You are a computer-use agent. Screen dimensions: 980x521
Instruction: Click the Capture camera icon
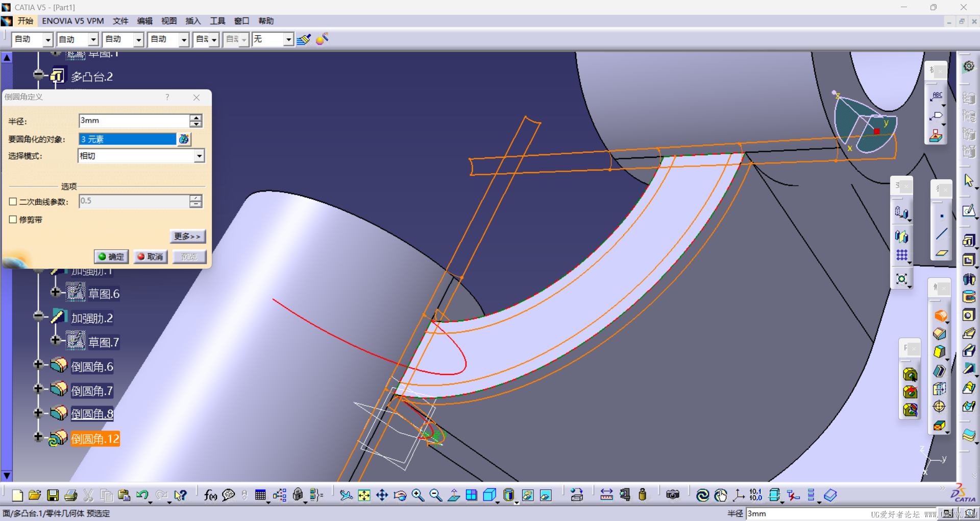[673, 495]
